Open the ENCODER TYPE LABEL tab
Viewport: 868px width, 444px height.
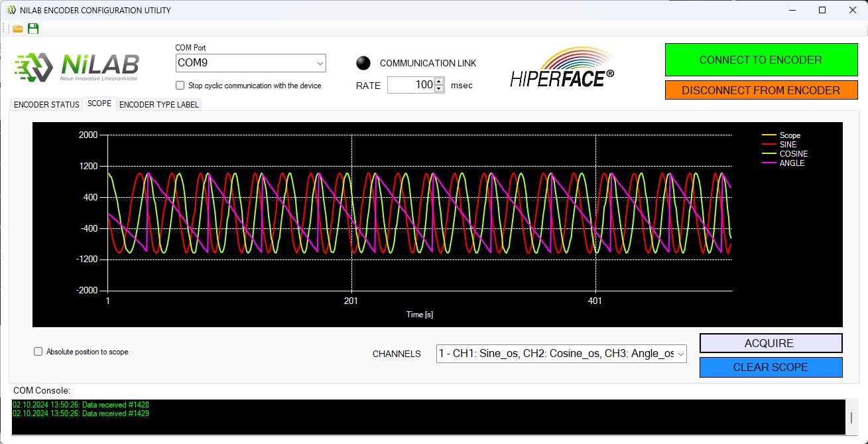tap(158, 104)
